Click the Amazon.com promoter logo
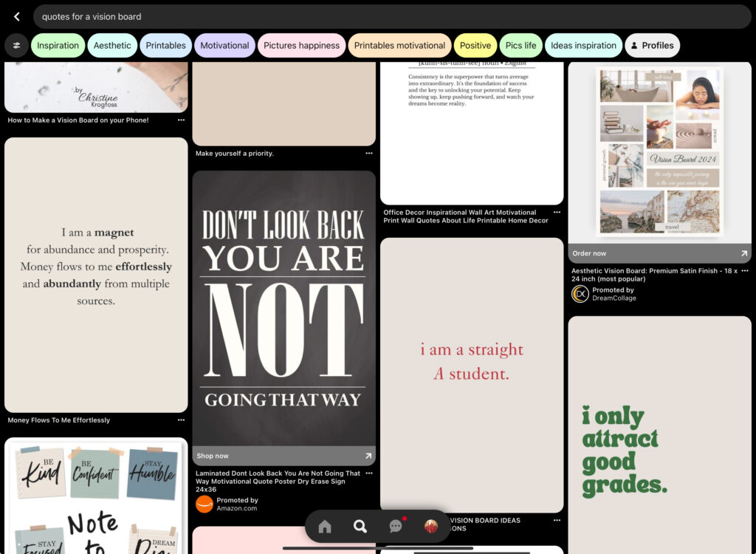Viewport: 756px width, 554px height. [205, 505]
